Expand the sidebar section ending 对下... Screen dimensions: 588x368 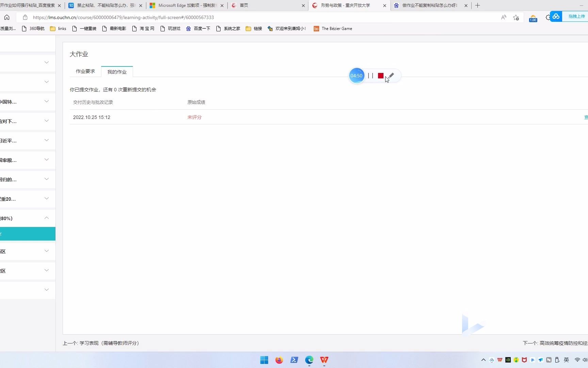pyautogui.click(x=47, y=121)
